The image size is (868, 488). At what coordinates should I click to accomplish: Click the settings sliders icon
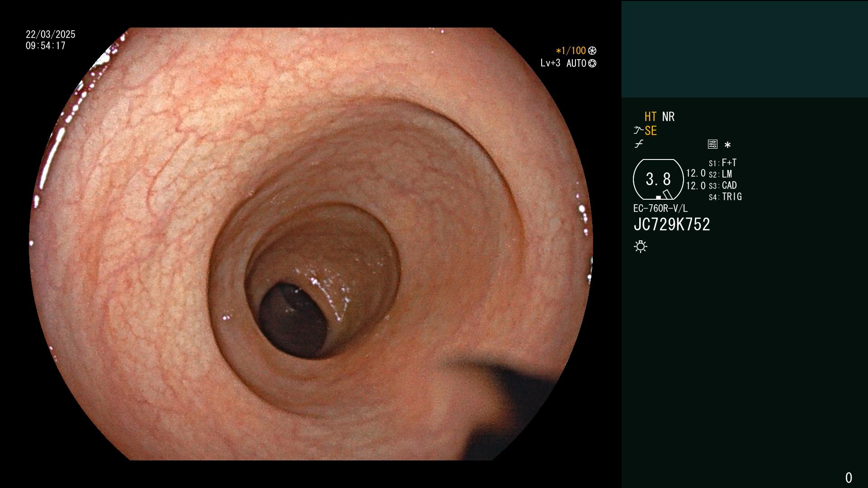pyautogui.click(x=712, y=144)
